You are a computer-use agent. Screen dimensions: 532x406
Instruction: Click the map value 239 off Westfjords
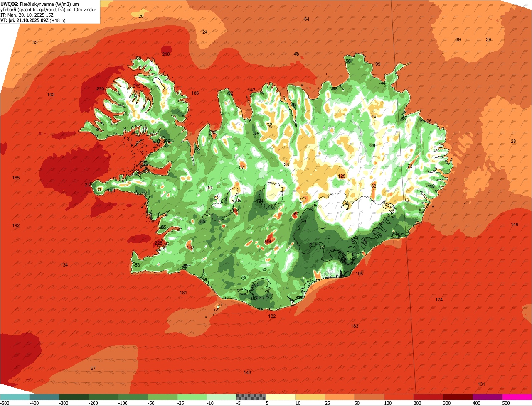click(100, 89)
